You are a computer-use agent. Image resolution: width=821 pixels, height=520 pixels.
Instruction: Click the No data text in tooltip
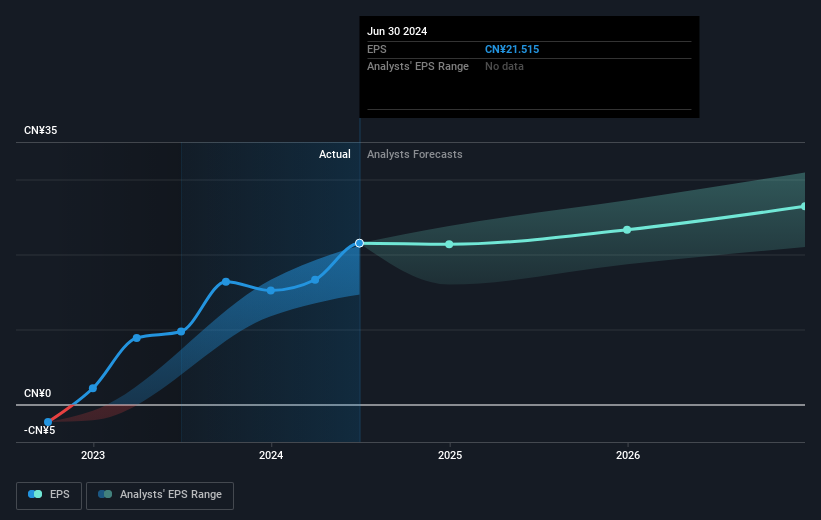(504, 66)
